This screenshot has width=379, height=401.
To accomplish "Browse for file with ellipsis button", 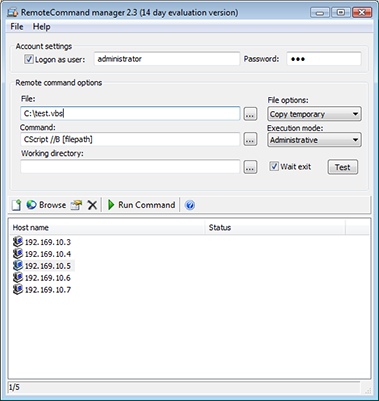I will point(250,114).
